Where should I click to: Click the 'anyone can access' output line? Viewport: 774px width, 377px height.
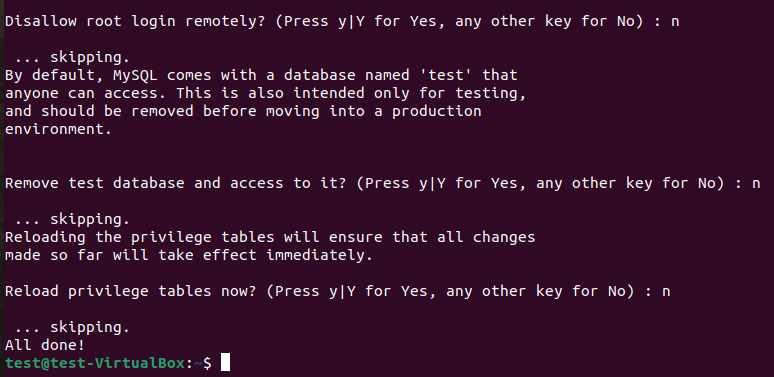265,93
